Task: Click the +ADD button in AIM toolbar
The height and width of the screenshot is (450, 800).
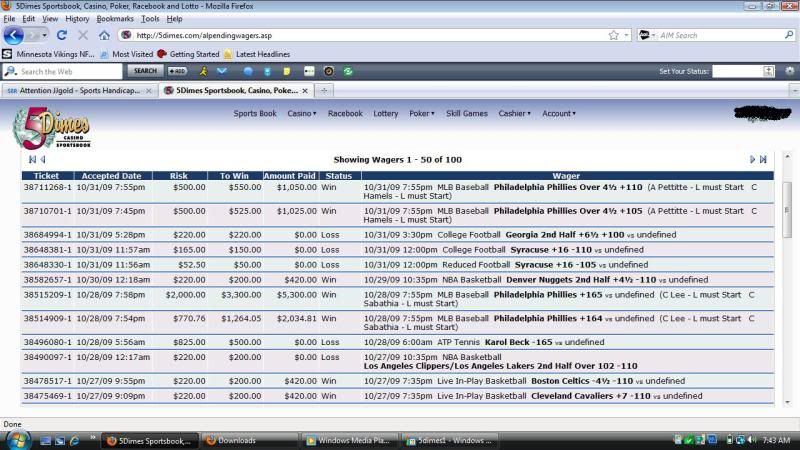Action: pos(177,71)
